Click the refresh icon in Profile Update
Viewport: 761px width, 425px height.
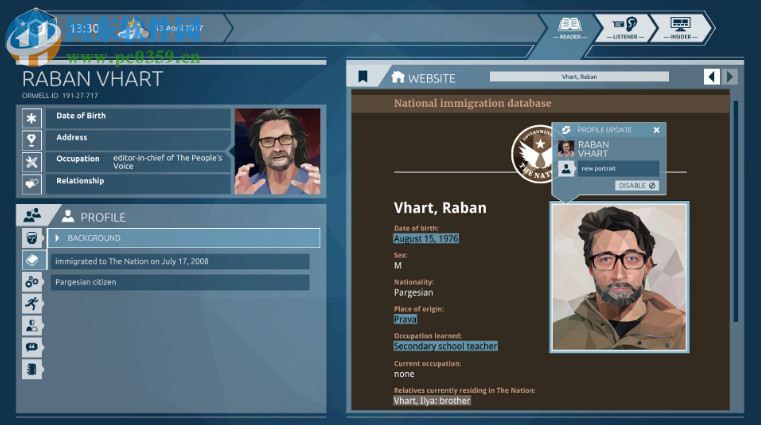coord(566,130)
